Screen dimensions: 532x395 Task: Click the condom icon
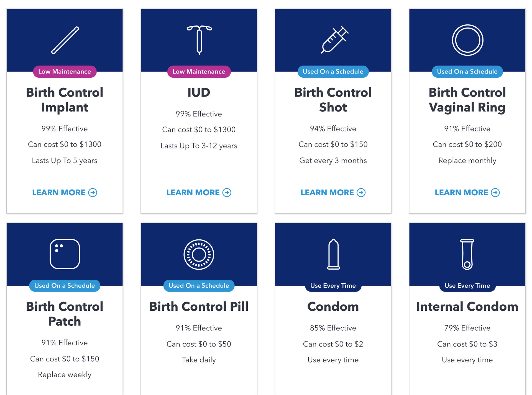coord(333,254)
